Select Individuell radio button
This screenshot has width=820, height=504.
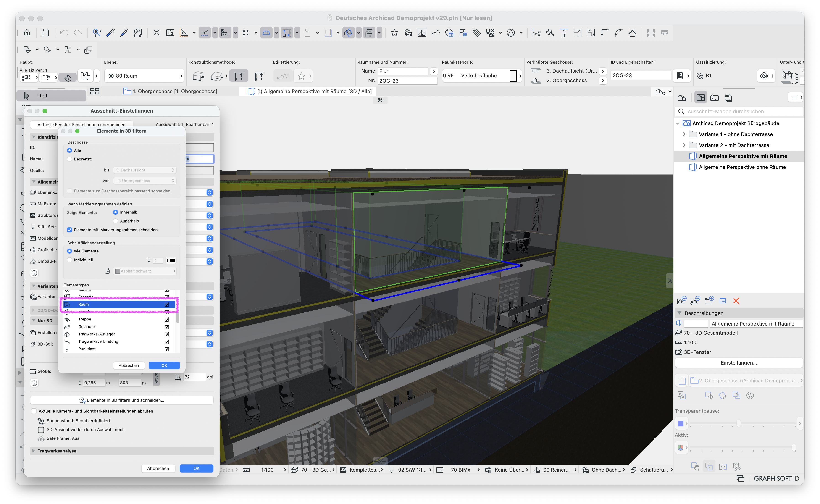tap(69, 260)
